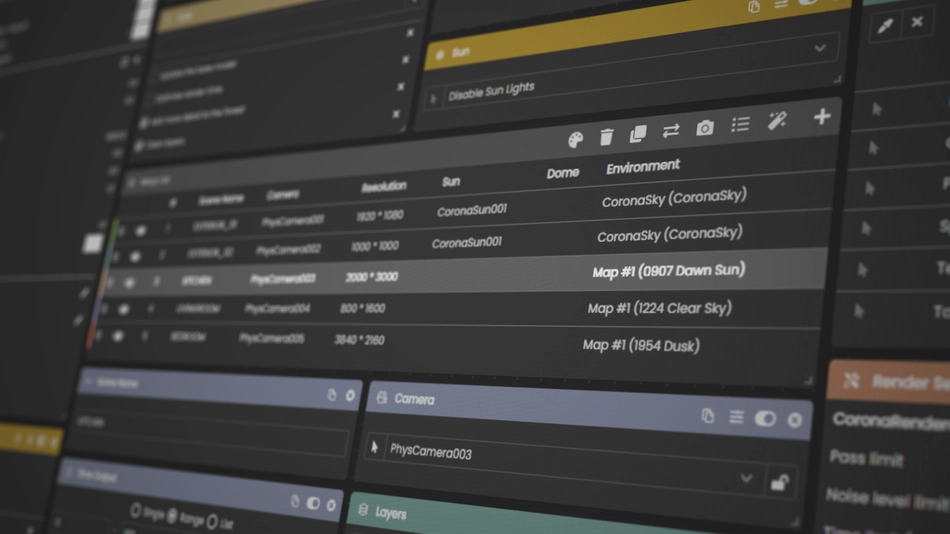Click CoronaSun001 in the 1920 * 1080 row
This screenshot has height=534, width=950.
coord(471,210)
